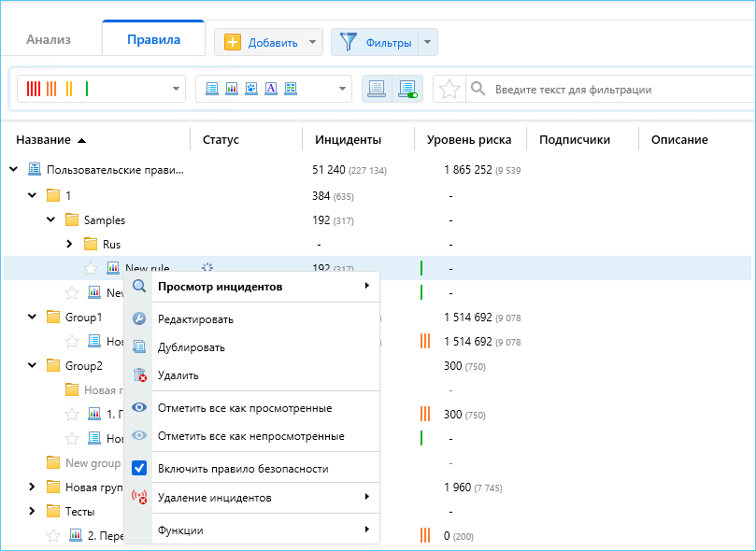Expand the Rus folder
The image size is (756, 551).
click(x=69, y=244)
